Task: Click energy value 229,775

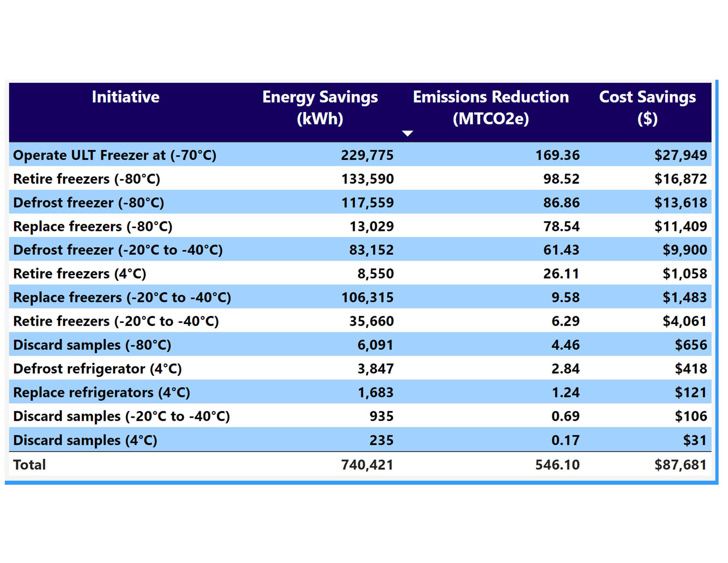Action: click(x=367, y=155)
